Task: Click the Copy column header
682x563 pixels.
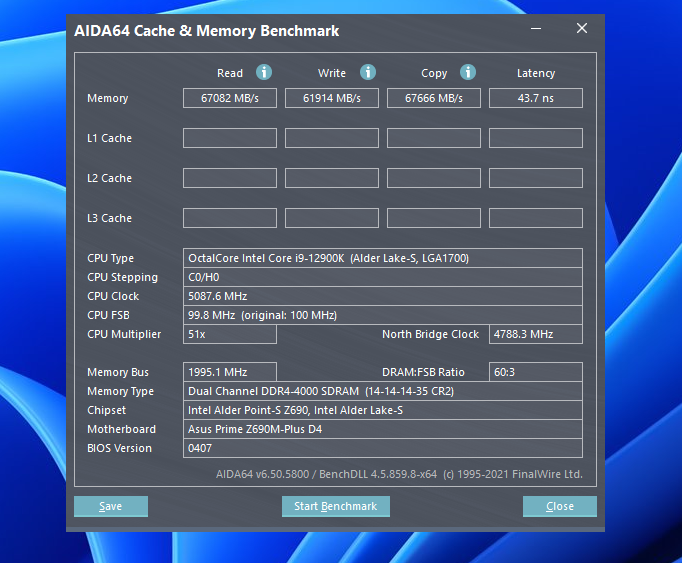Action: point(434,73)
